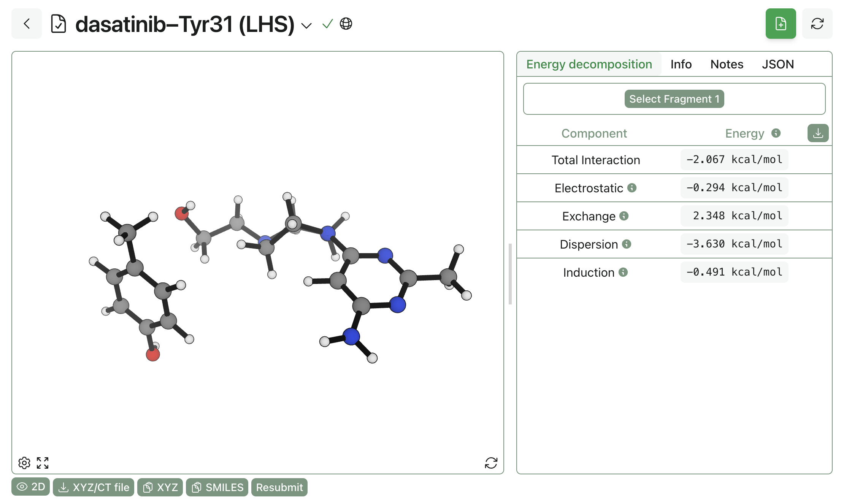The height and width of the screenshot is (504, 841).
Task: Select the -0.294 kcal/mol electrostatic value
Action: [x=734, y=188]
